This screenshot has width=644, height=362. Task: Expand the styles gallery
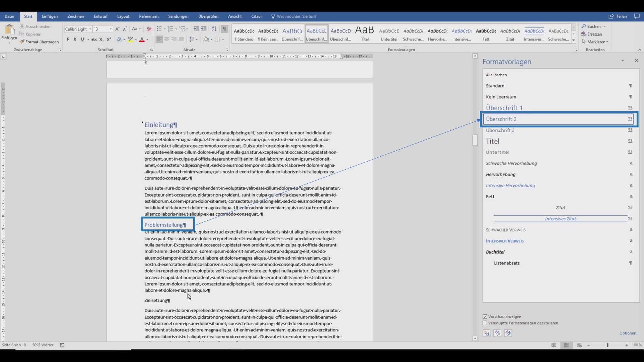point(573,41)
